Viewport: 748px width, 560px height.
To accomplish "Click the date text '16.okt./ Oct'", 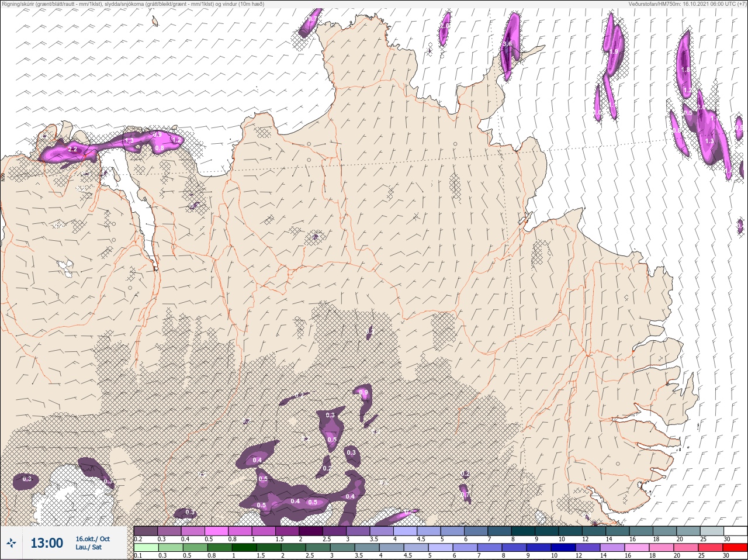I will [x=92, y=539].
